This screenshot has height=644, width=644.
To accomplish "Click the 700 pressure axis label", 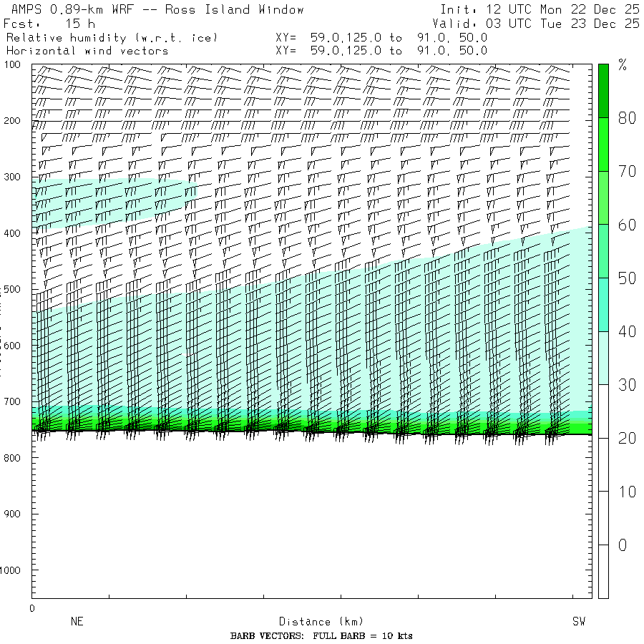I will [x=12, y=401].
